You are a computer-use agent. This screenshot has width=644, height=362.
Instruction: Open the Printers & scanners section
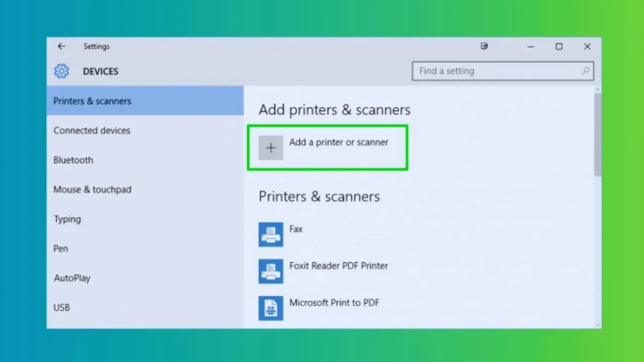92,101
